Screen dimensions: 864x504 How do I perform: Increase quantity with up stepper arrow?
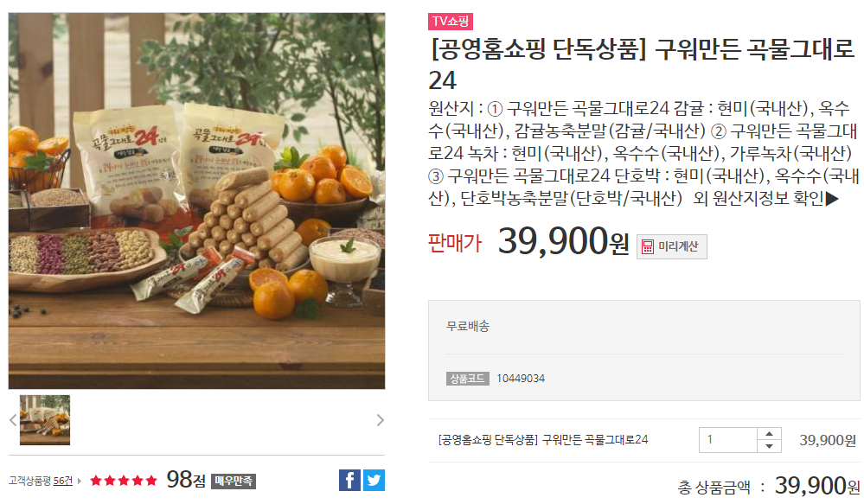(769, 433)
